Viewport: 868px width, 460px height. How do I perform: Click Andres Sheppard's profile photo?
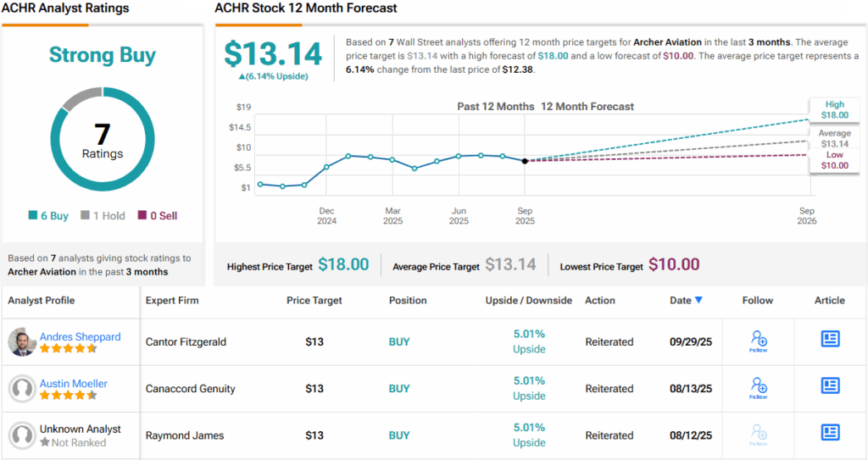tap(21, 342)
